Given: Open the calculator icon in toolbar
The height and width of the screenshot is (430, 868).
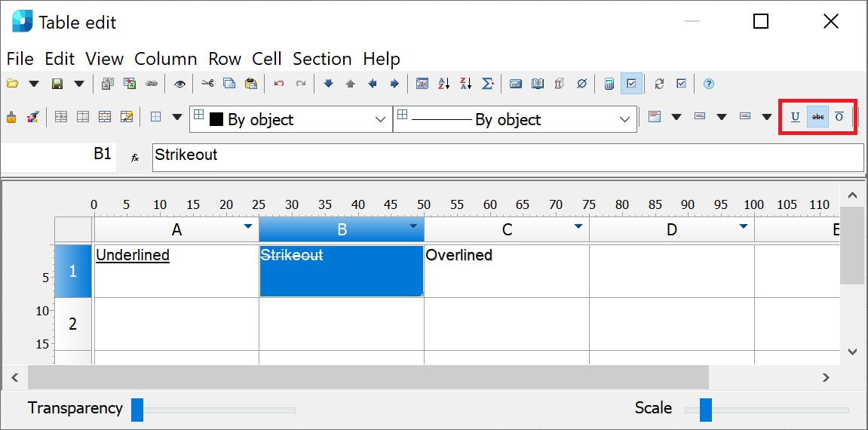Looking at the screenshot, I should click(x=609, y=84).
